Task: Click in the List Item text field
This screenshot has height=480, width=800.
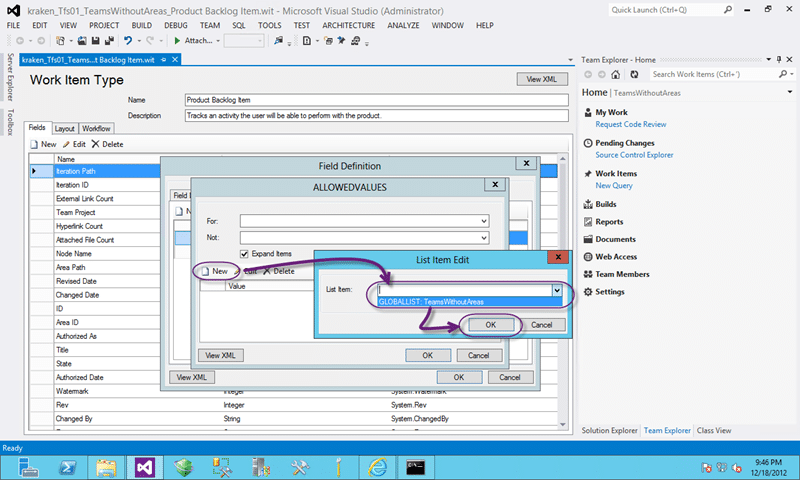Action: (464, 290)
